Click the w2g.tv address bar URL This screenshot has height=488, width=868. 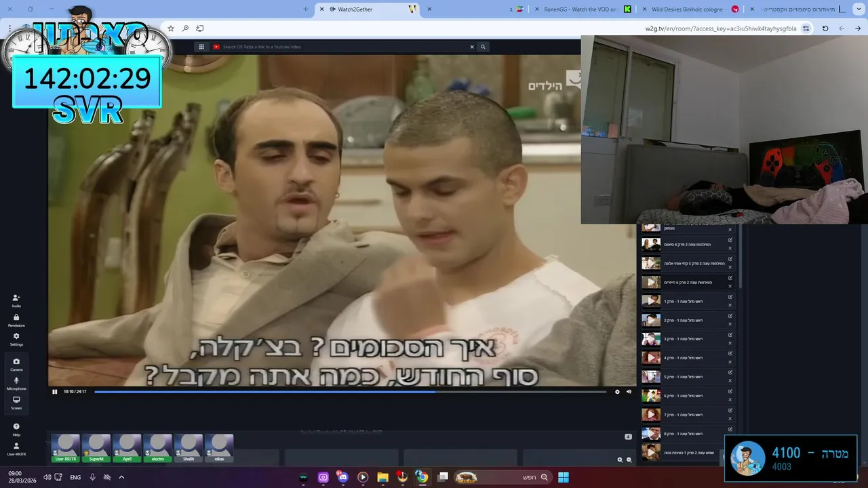coord(721,28)
